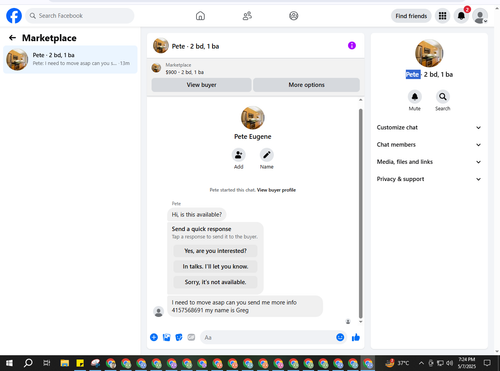Open the account profile menu
The image size is (500, 371).
(x=480, y=16)
